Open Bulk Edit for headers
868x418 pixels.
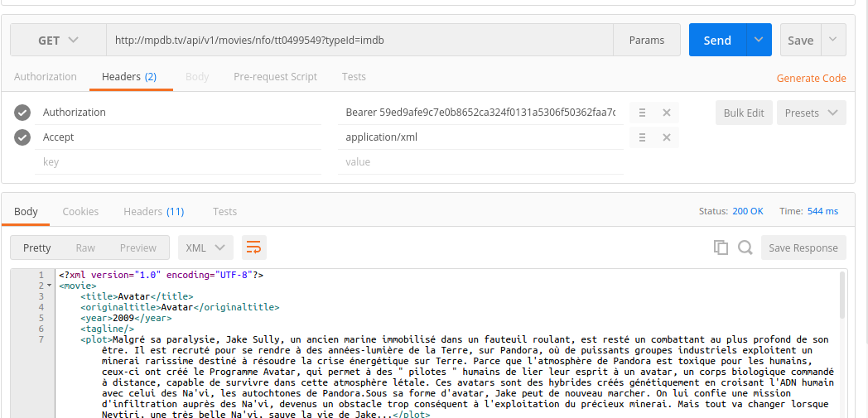744,113
